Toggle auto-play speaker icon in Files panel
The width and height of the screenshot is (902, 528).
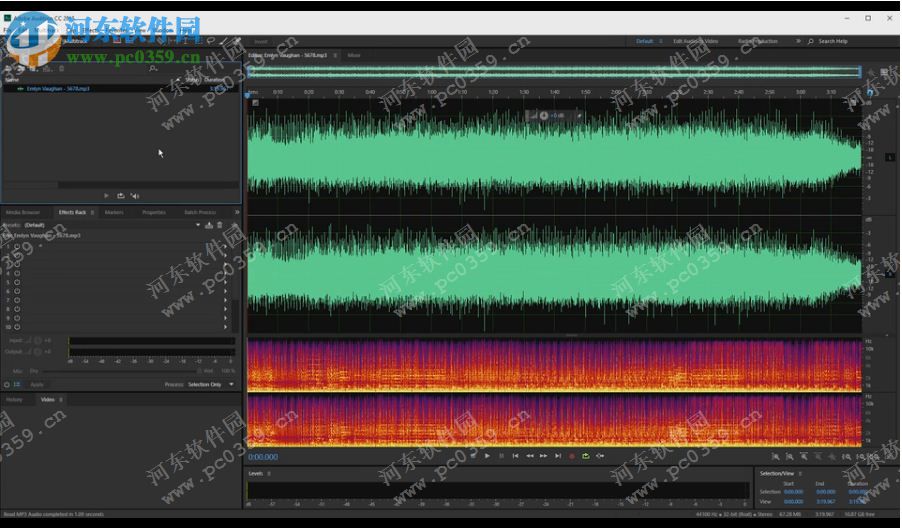click(x=135, y=196)
